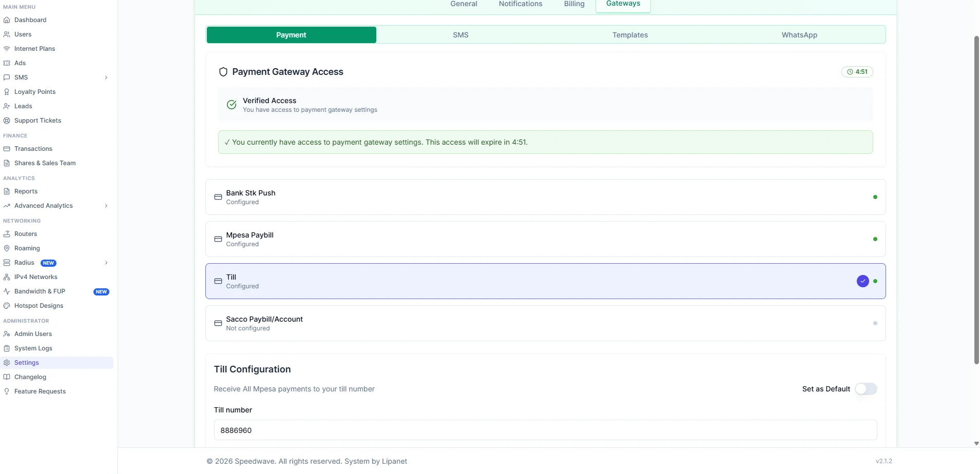This screenshot has width=980, height=474.
Task: Click the Admin Users icon
Action: tap(7, 334)
